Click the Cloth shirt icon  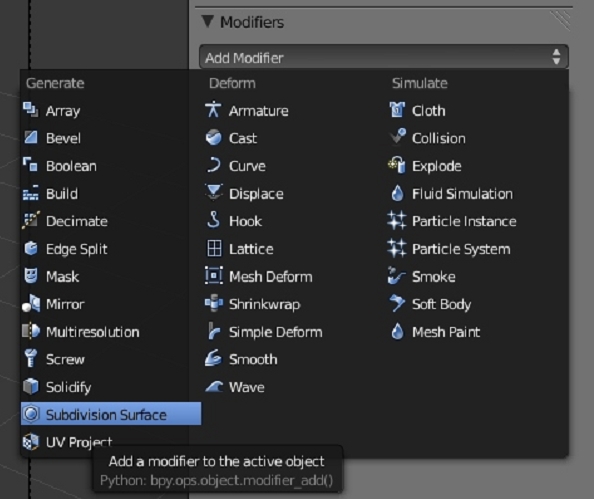pos(397,110)
